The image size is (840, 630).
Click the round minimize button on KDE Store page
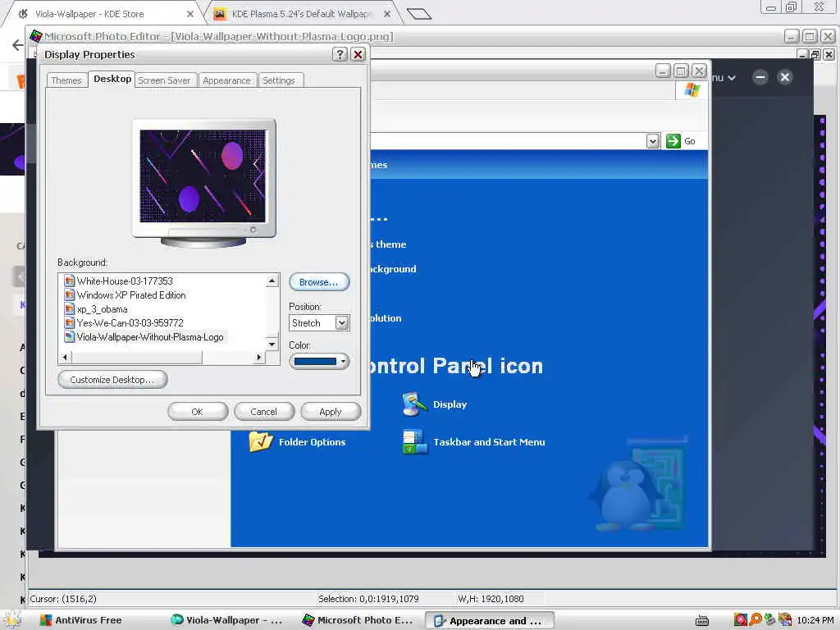[760, 77]
